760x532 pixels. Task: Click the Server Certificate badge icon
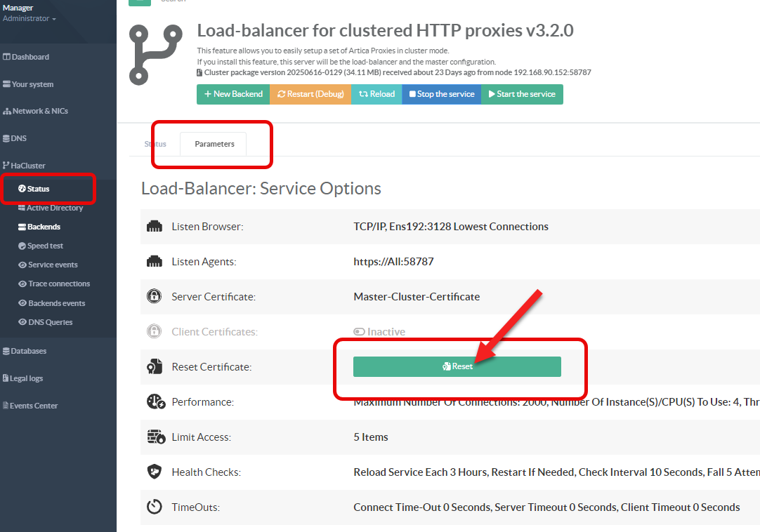[154, 297]
